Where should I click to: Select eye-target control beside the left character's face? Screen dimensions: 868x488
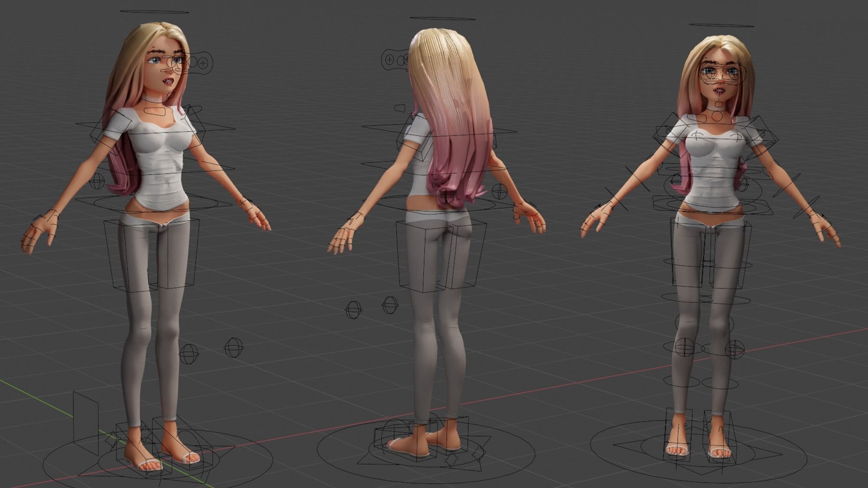(203, 63)
